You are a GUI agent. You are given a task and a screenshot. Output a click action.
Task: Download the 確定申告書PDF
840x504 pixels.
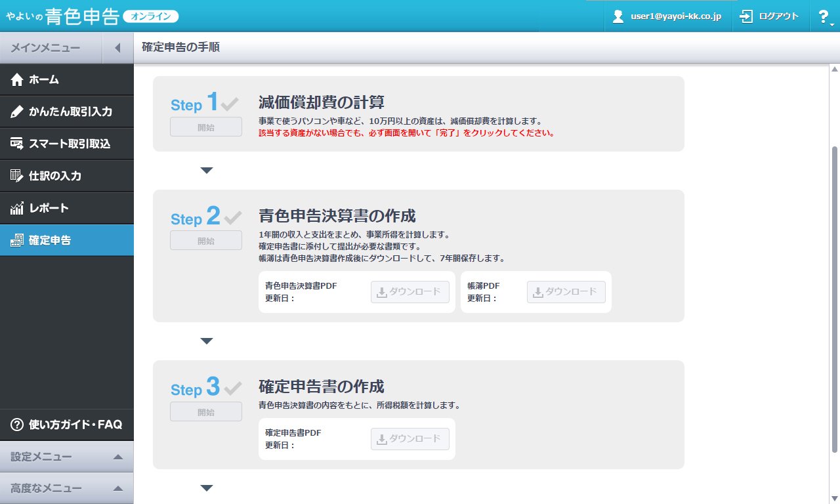pyautogui.click(x=410, y=439)
